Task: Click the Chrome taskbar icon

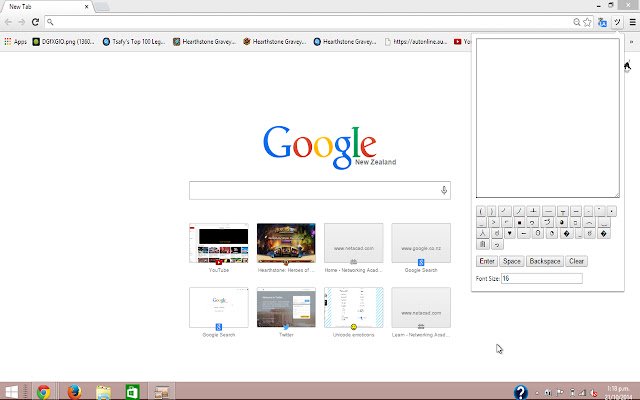Action: 44,392
